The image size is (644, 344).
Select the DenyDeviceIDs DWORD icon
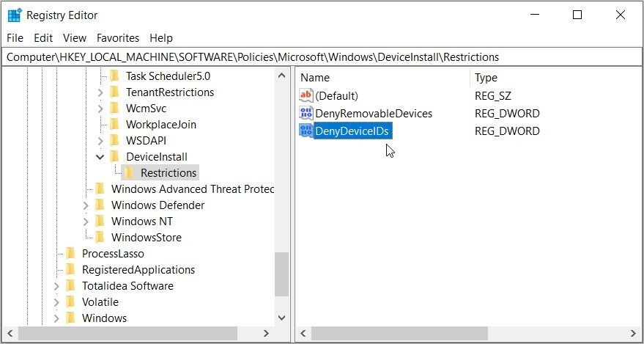click(x=306, y=131)
